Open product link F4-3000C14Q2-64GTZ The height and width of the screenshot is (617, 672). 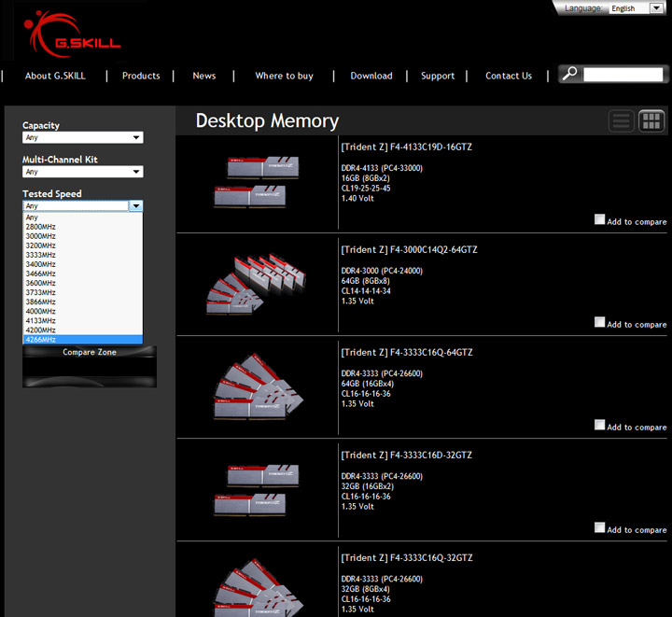coord(409,250)
